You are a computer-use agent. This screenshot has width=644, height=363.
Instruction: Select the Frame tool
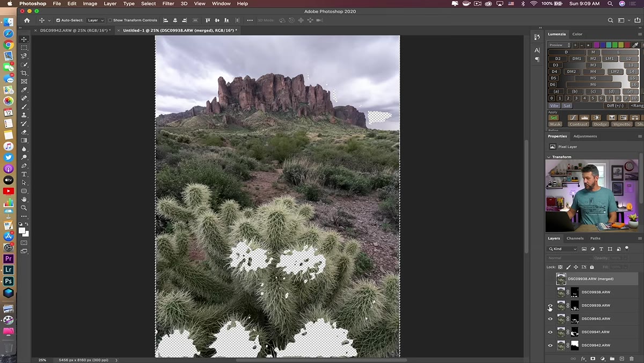(24, 82)
